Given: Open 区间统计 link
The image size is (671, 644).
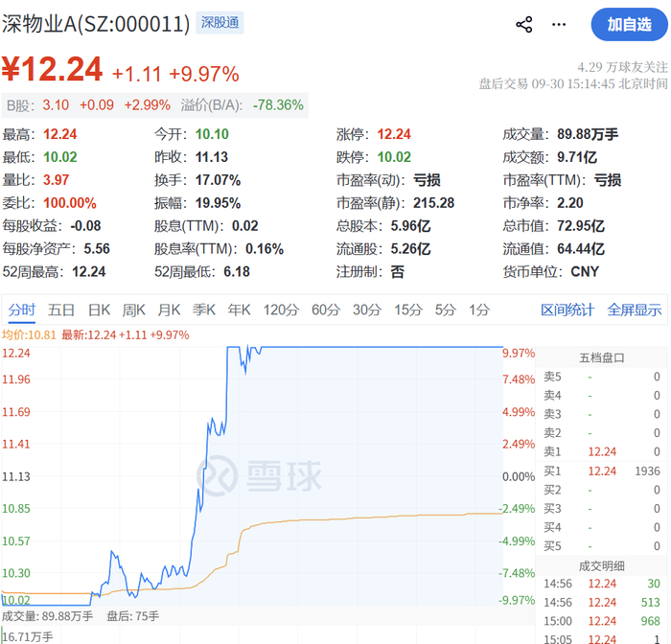Looking at the screenshot, I should click(x=567, y=310).
